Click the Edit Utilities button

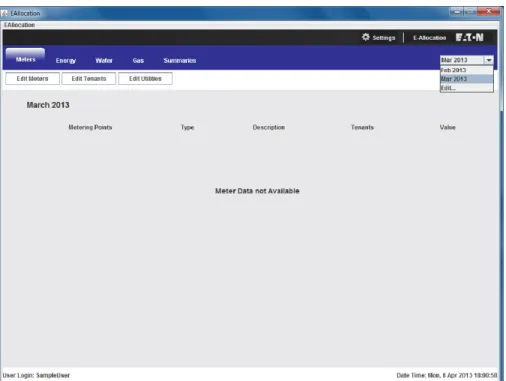click(145, 79)
